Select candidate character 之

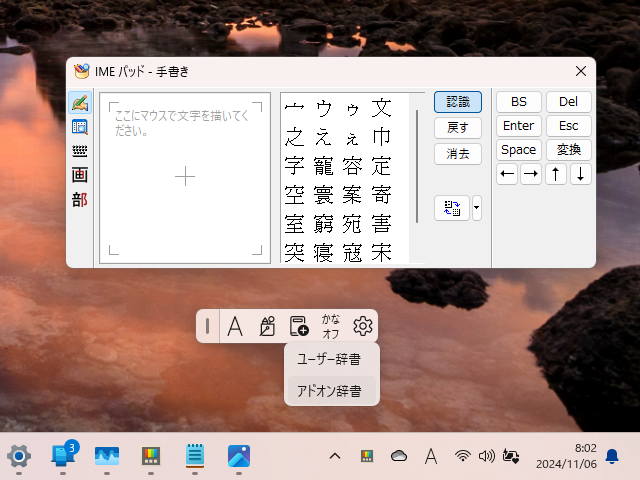(x=295, y=137)
